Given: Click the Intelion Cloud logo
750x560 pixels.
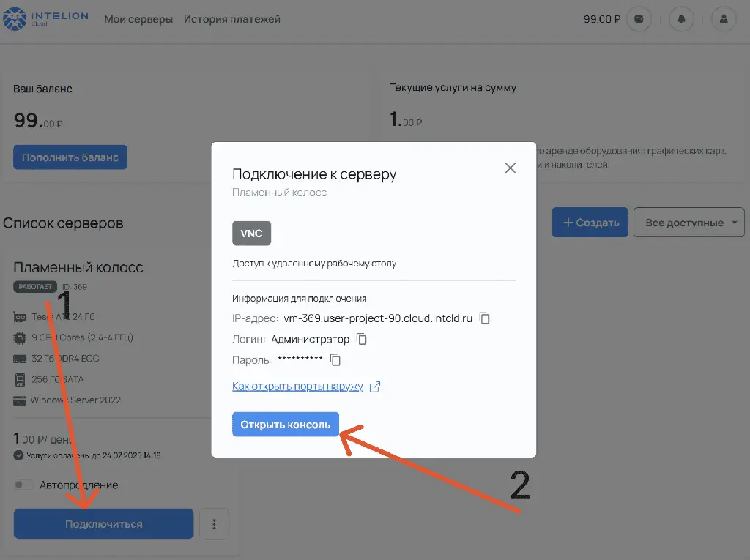Looking at the screenshot, I should coord(45,19).
